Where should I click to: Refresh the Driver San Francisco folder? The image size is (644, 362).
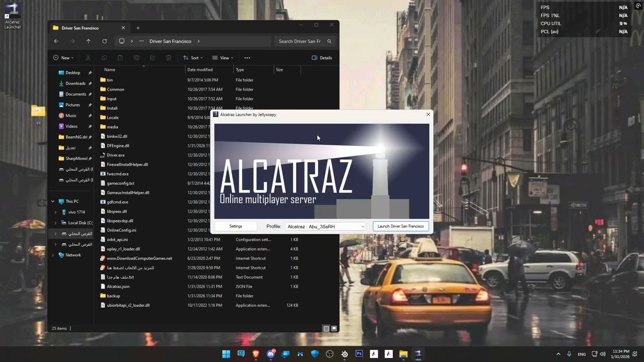tap(105, 41)
